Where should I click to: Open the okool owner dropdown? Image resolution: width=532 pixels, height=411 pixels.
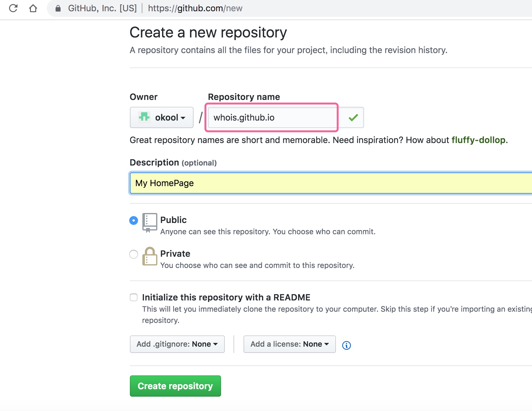click(162, 117)
